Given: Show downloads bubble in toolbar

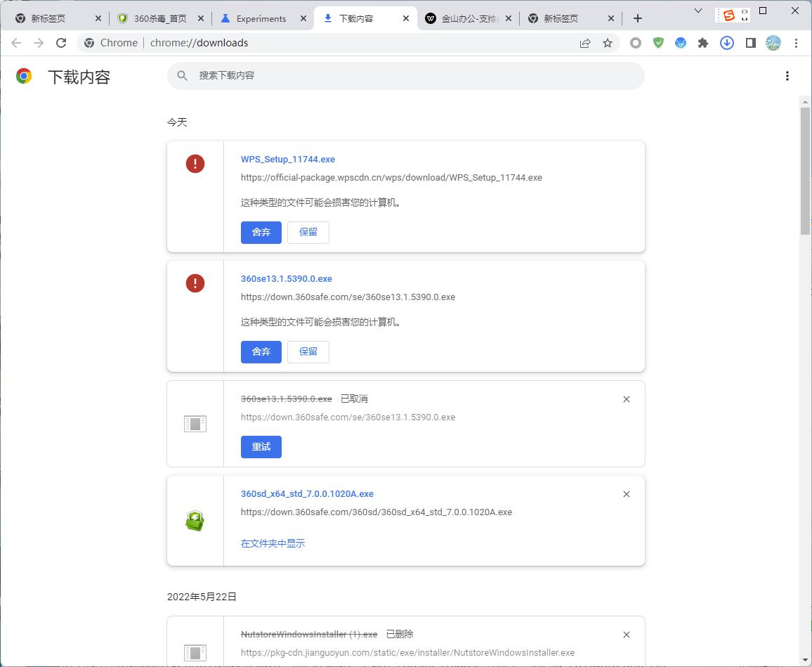Looking at the screenshot, I should tap(726, 43).
